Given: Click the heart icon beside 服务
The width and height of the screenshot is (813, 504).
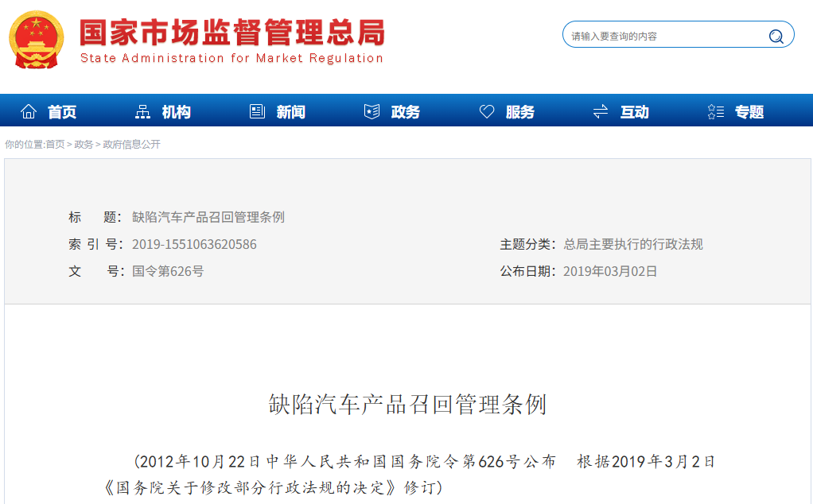Looking at the screenshot, I should [x=486, y=111].
